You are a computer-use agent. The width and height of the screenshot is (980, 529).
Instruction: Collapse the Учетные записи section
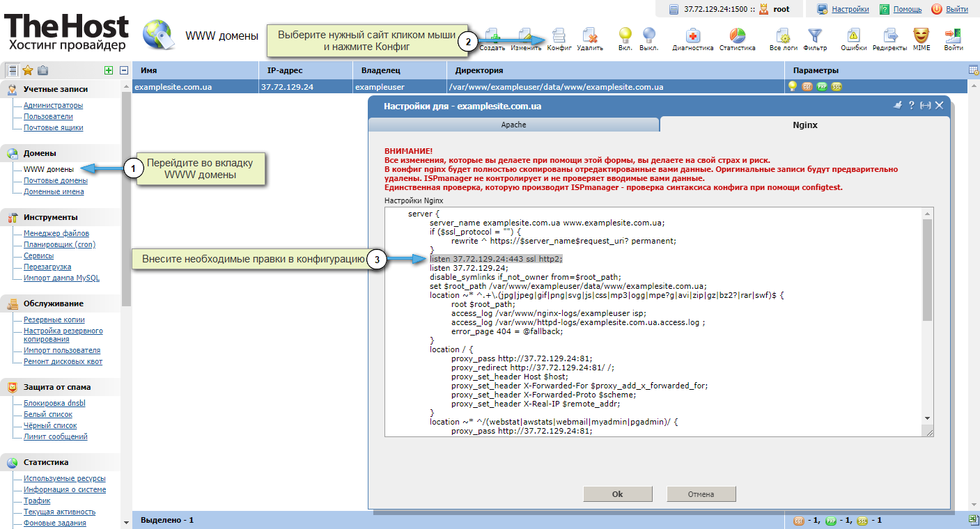tap(56, 89)
